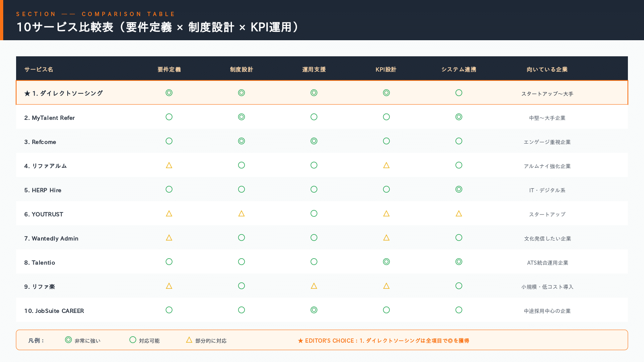Select Talentio's システム連携 double circle
Viewport: 644px width, 362px height.
pyautogui.click(x=459, y=262)
